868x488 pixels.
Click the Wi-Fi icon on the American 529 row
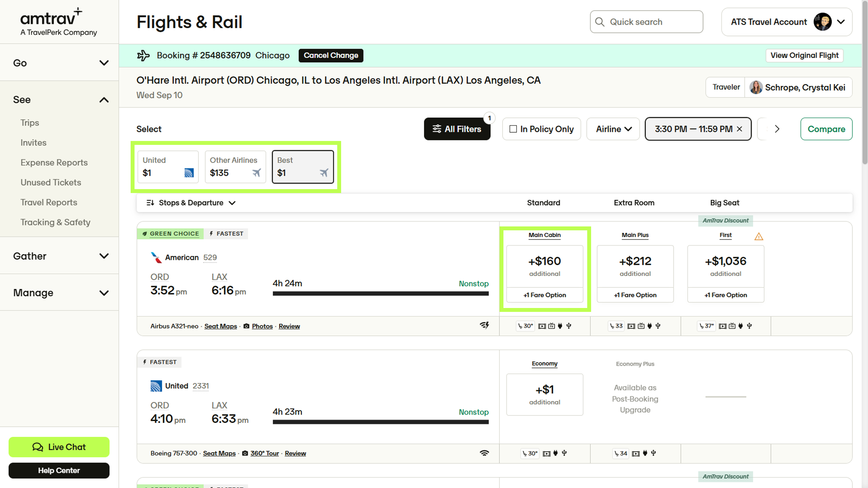point(484,325)
